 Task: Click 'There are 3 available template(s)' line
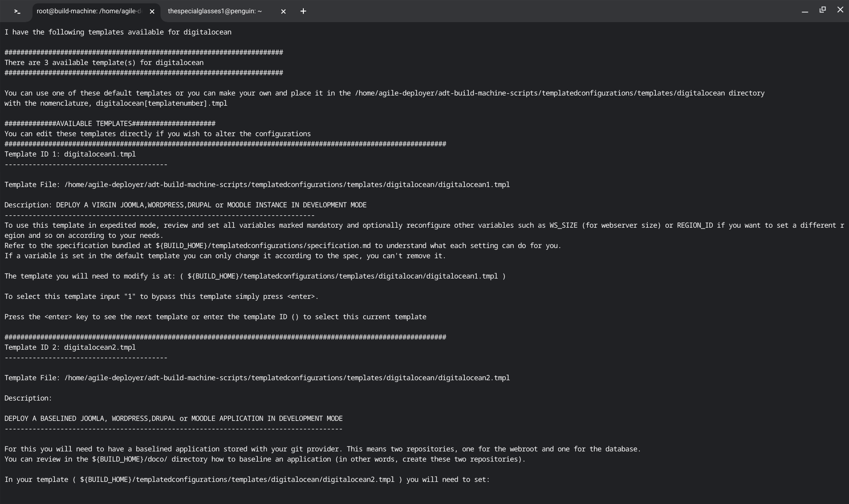(104, 63)
